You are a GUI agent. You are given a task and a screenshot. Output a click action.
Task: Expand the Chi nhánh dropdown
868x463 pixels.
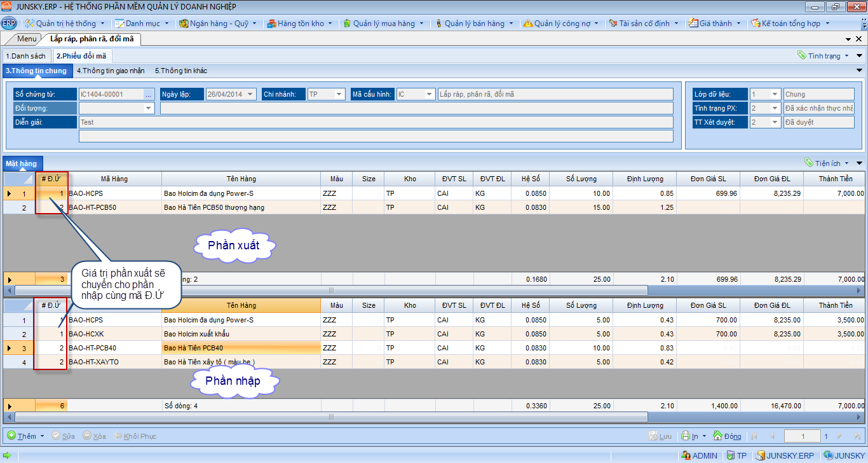(339, 94)
